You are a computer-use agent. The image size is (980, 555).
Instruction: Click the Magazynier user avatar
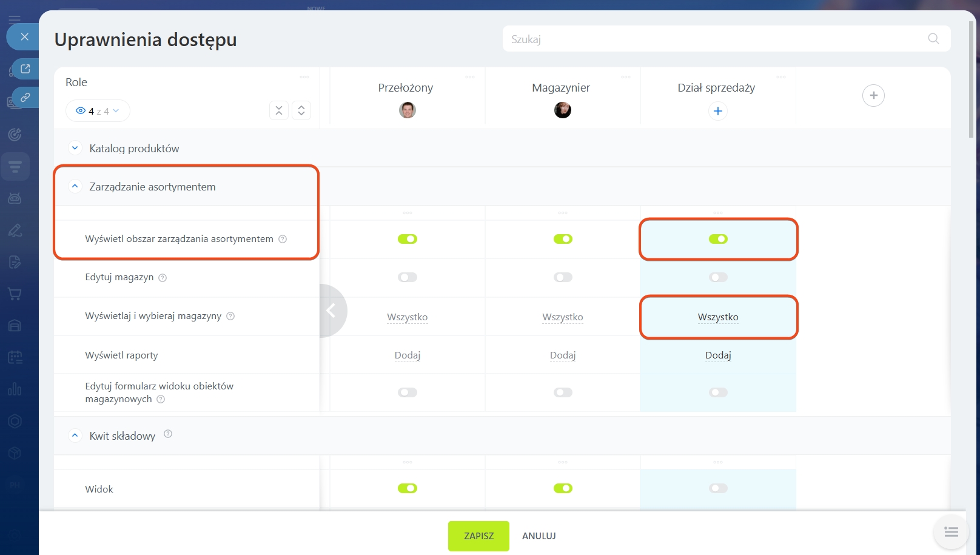(x=562, y=110)
